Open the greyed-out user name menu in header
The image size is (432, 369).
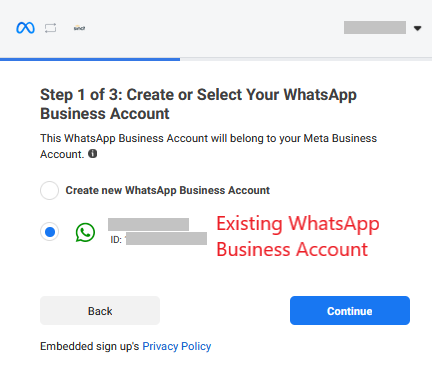[x=375, y=28]
